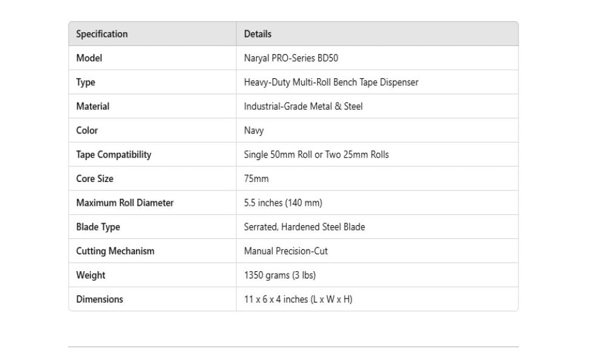
Task: Click the Industrial-Grade Metal & Steel value
Action: tap(303, 106)
